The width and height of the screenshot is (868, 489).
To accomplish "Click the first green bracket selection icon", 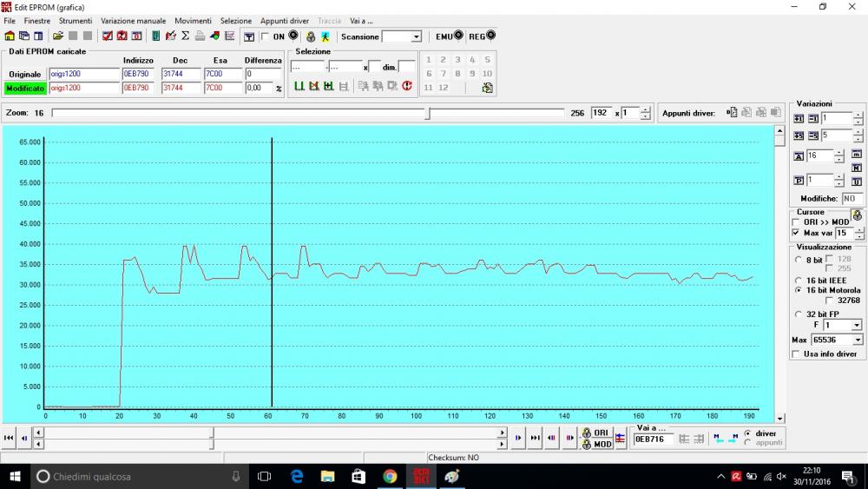I will tap(299, 86).
